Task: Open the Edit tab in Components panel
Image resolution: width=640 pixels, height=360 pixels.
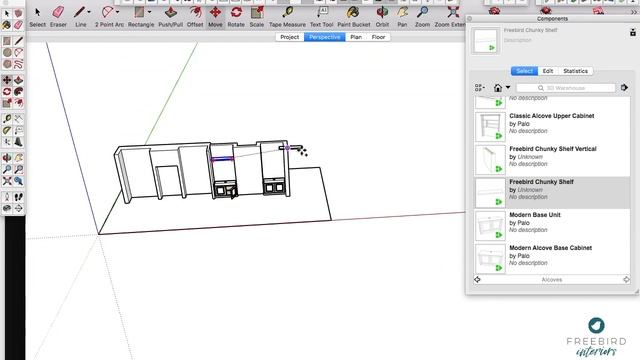Action: click(548, 71)
